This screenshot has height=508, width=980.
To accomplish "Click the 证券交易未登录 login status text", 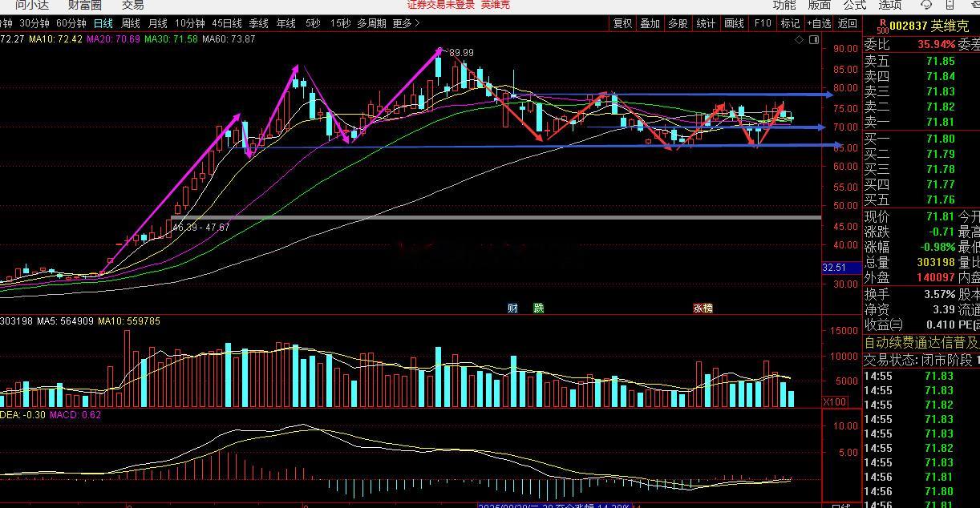I will tap(441, 5).
